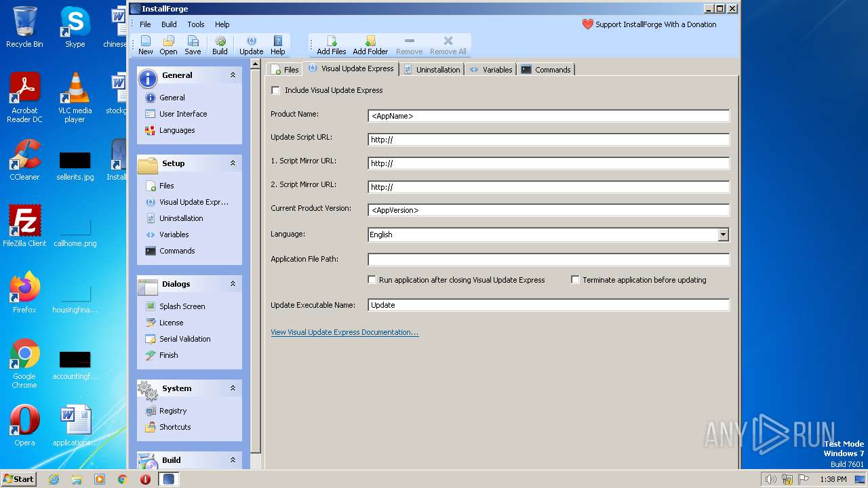Open General settings in sidebar
Viewport: 868px width, 488px height.
pos(165,98)
